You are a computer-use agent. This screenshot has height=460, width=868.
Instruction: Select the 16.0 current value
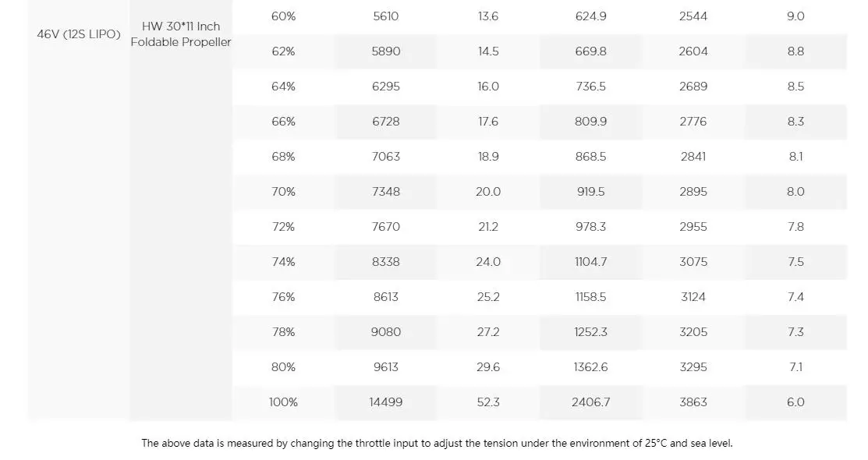[x=488, y=87]
